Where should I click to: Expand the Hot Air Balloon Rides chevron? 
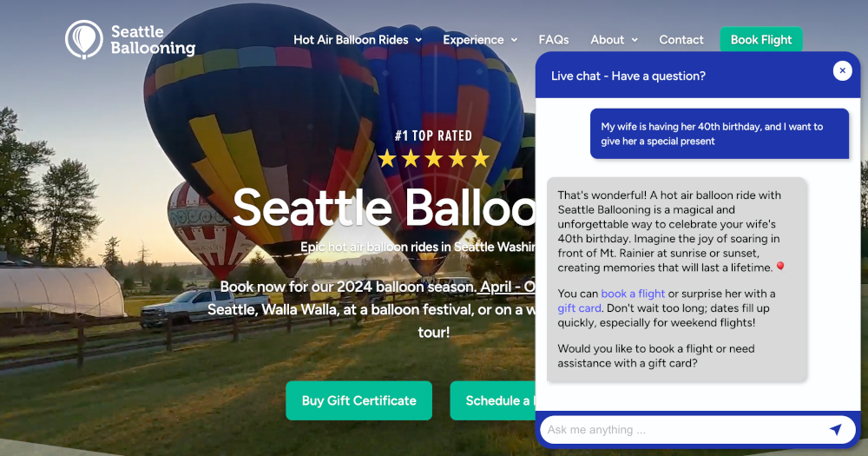(x=418, y=40)
